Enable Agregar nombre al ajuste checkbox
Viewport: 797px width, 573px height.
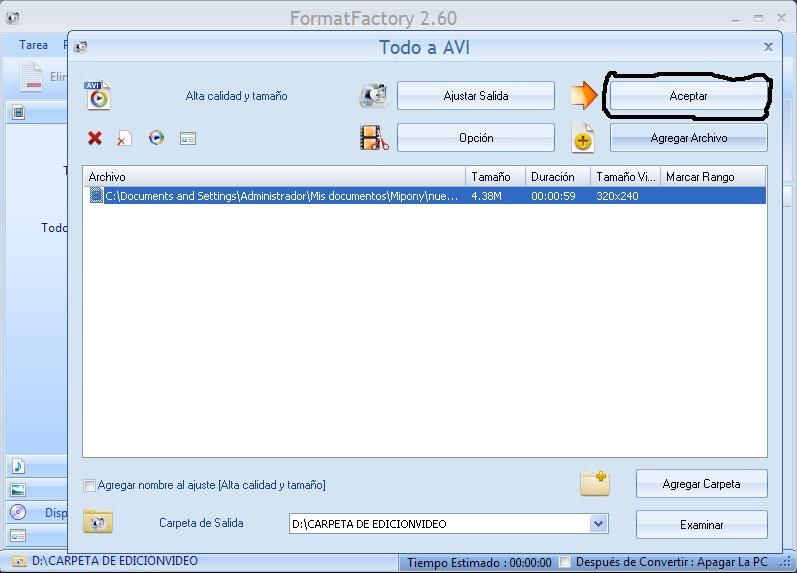(89, 485)
